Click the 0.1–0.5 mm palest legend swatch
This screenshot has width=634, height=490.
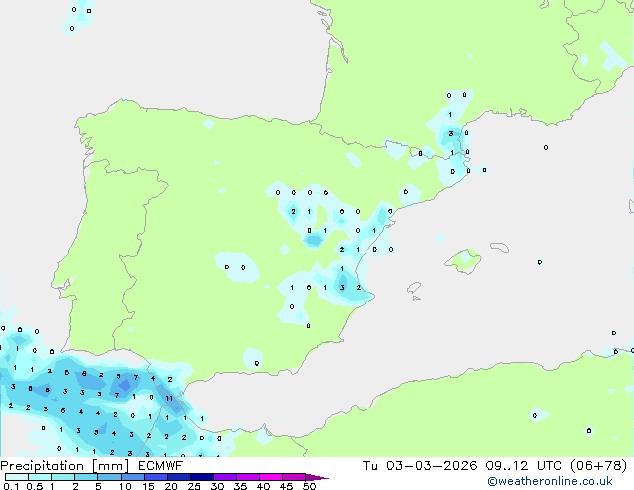[17, 477]
